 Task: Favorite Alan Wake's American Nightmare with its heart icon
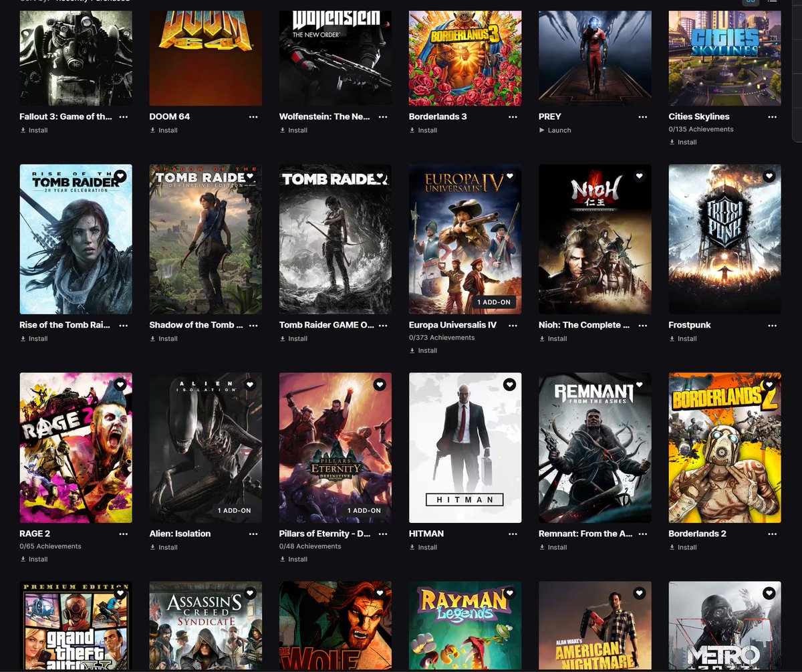(x=639, y=593)
